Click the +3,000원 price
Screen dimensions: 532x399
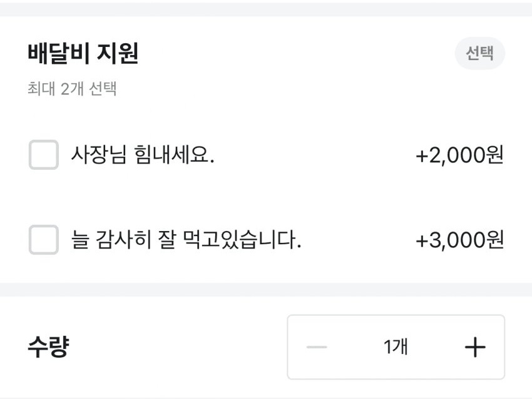(x=459, y=241)
